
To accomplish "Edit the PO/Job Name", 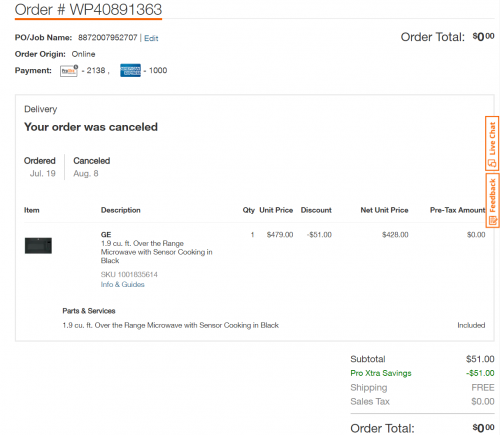I will tap(151, 38).
